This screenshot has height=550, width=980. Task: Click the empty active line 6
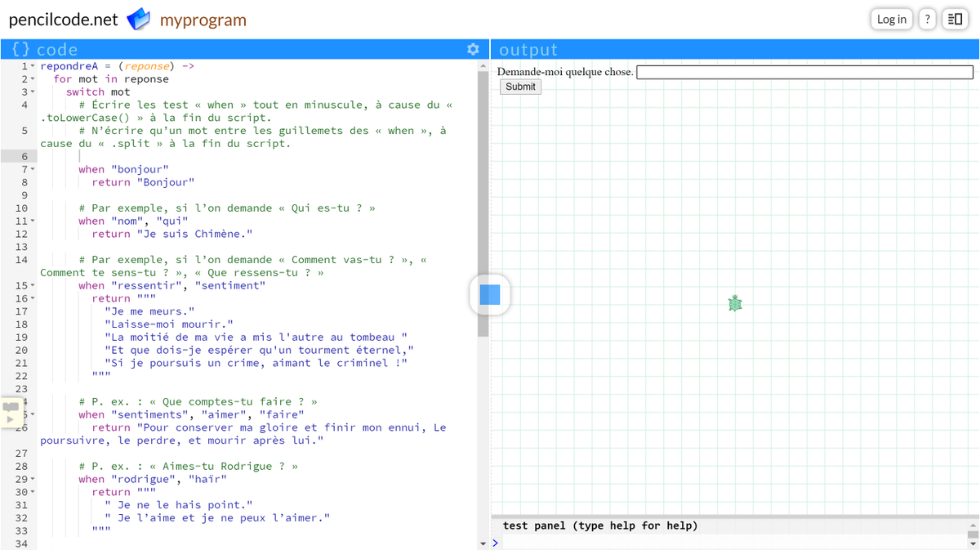pos(257,156)
